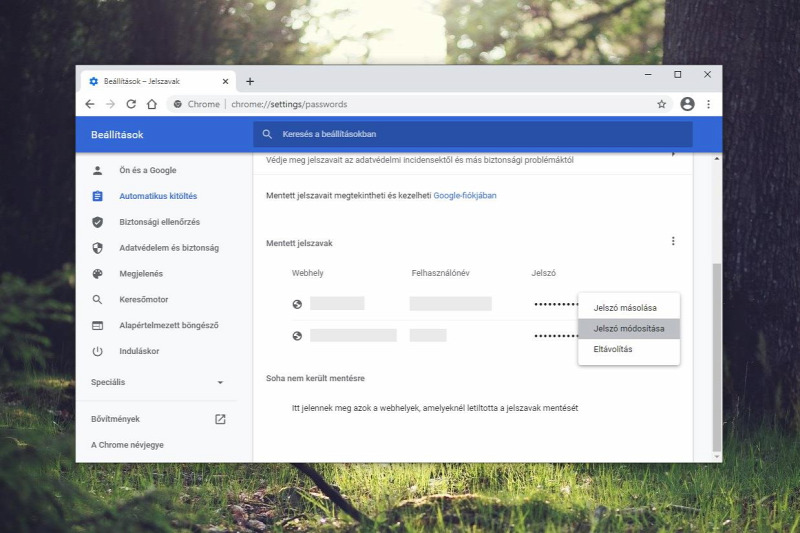Click the clipboard icon for Automatikus kitöltés
The image size is (800, 533).
(x=97, y=196)
